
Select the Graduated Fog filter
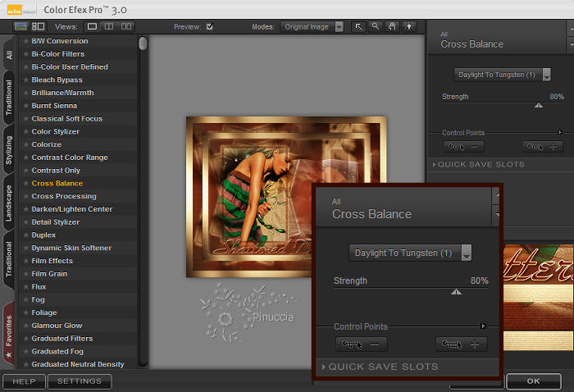point(57,351)
